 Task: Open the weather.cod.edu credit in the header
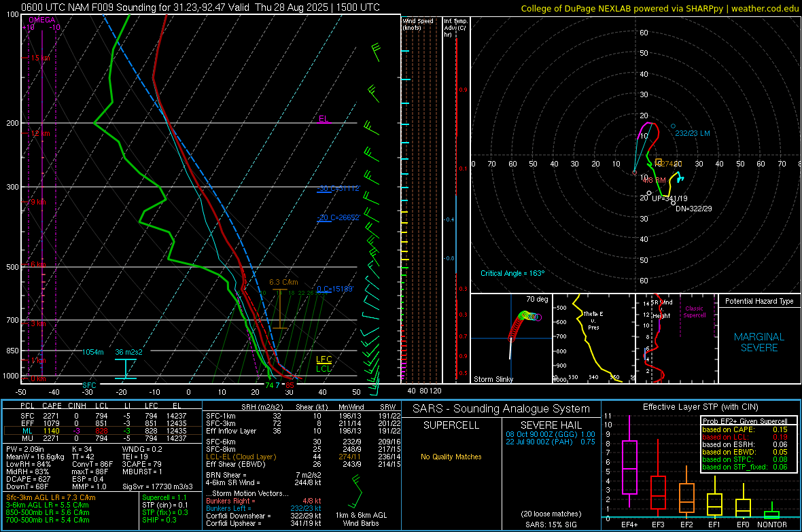pyautogui.click(x=765, y=9)
